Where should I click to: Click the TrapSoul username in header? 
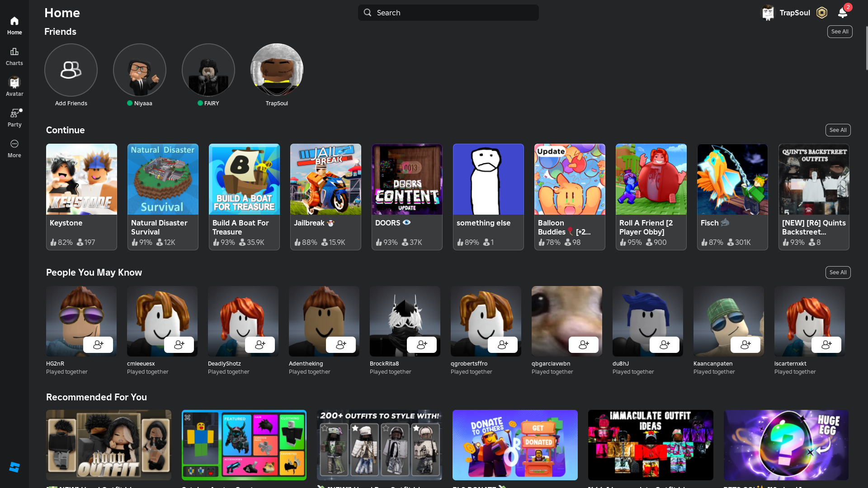point(795,13)
